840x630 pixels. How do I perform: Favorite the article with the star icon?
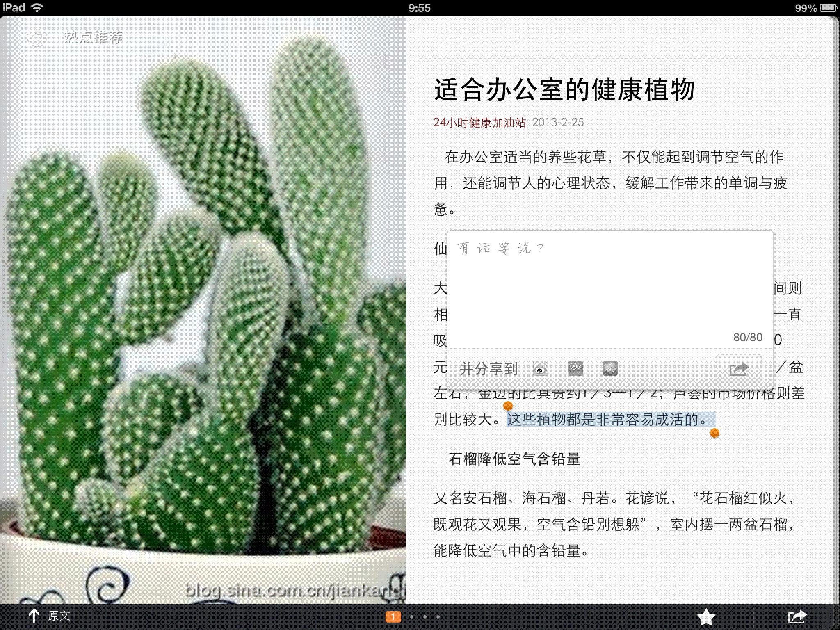706,616
